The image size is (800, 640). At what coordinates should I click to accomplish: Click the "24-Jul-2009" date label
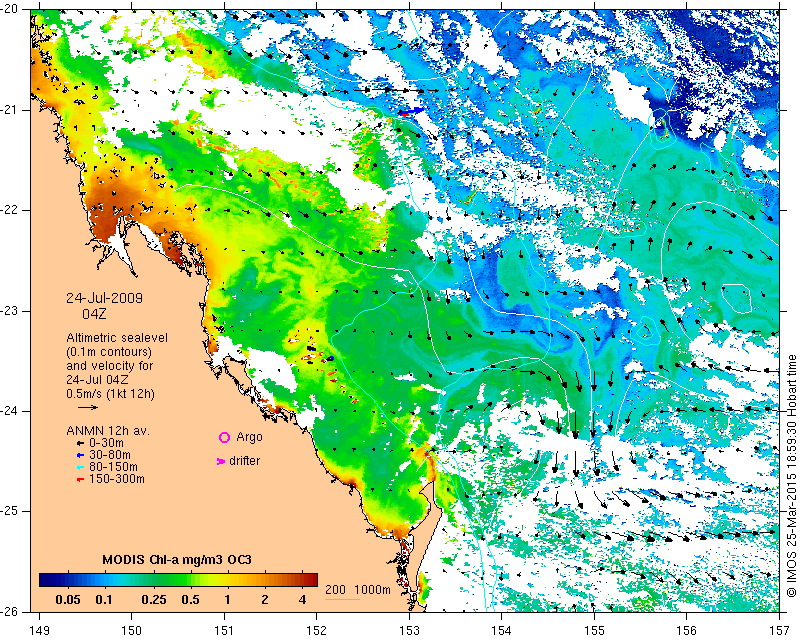(105, 298)
